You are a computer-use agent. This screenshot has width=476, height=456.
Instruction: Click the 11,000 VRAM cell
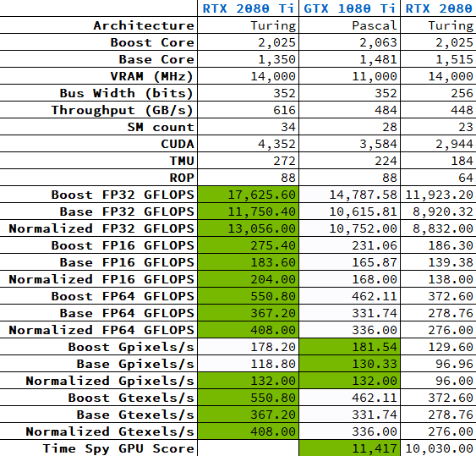pyautogui.click(x=350, y=76)
